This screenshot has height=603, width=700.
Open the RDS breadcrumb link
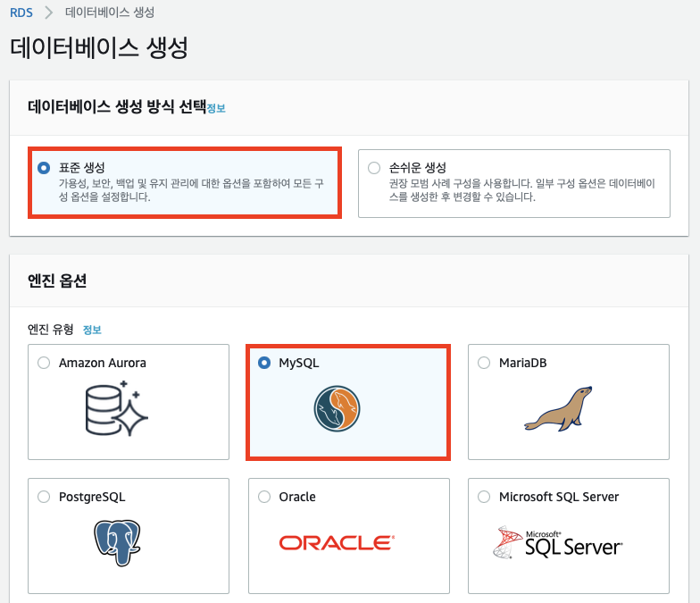tap(21, 13)
